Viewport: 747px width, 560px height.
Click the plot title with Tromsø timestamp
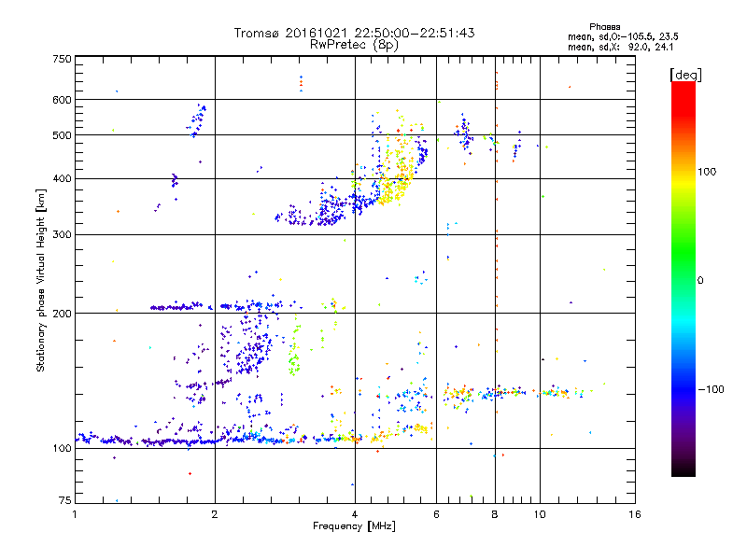354,33
